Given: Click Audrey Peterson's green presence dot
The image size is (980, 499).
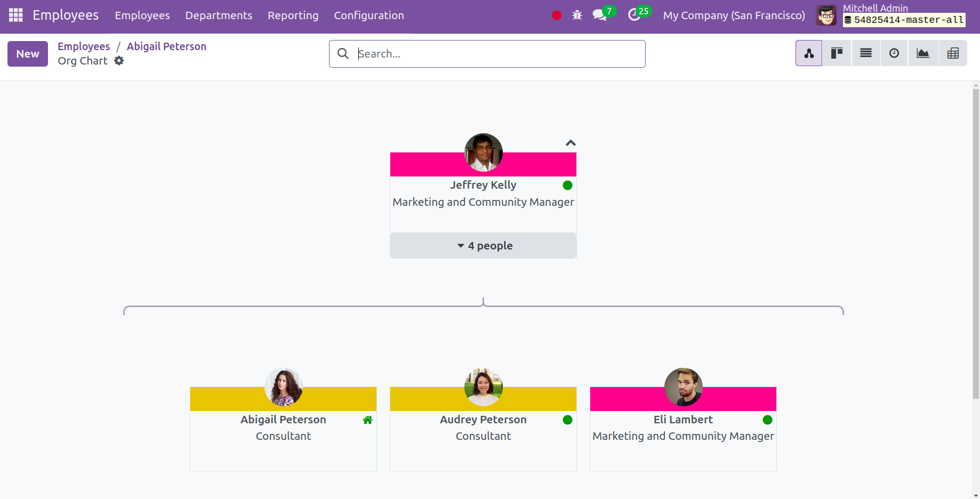Looking at the screenshot, I should (567, 420).
